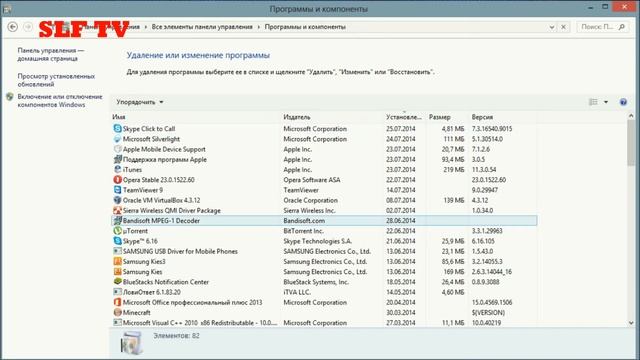Click the Bandisoft.com publisher cell
Image resolution: width=640 pixels, height=360 pixels.
click(304, 220)
